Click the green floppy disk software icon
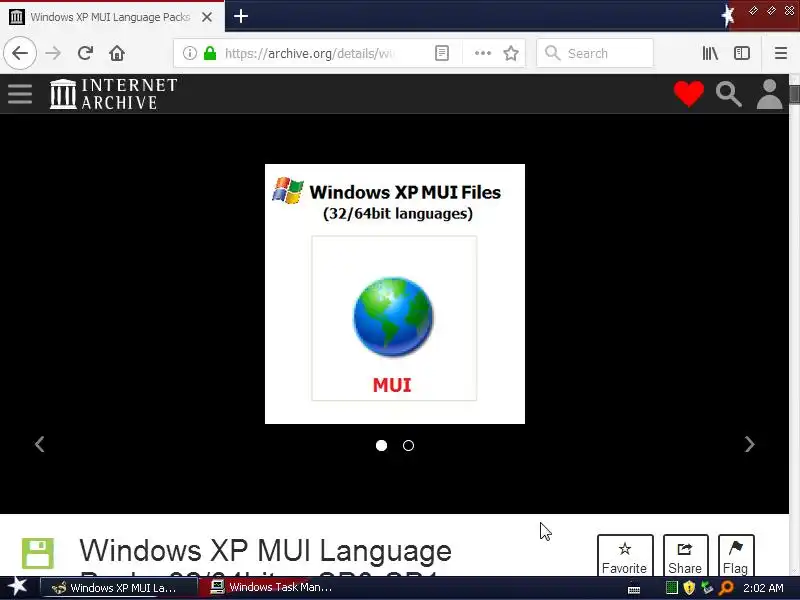The image size is (800, 600). coord(38,554)
